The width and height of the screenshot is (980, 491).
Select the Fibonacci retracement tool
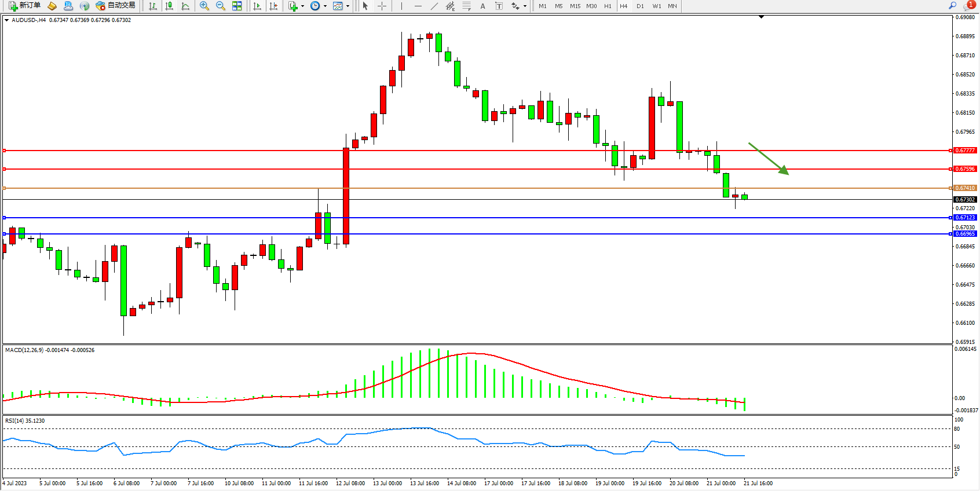pyautogui.click(x=467, y=6)
